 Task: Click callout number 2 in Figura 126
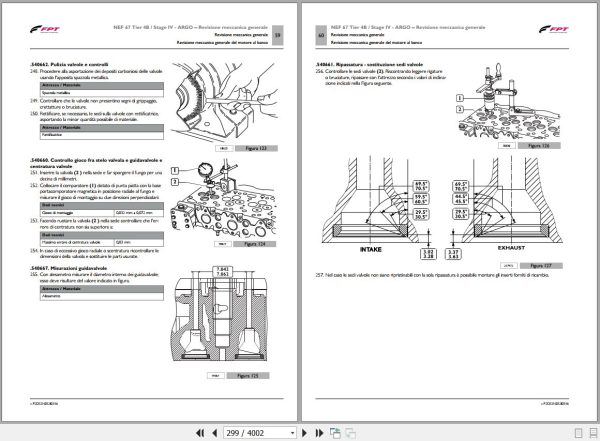click(460, 109)
